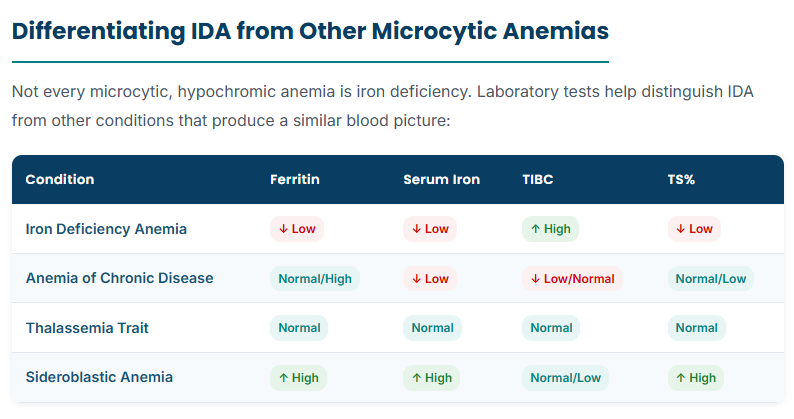
Task: Select Thalassemia Trait's Normal serum iron badge
Action: click(x=432, y=328)
